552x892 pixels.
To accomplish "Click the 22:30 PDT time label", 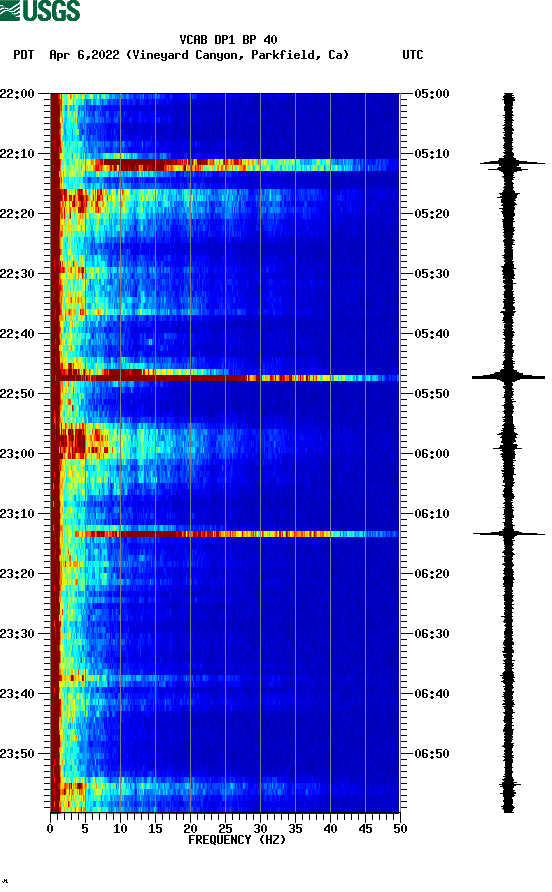I will tap(17, 274).
